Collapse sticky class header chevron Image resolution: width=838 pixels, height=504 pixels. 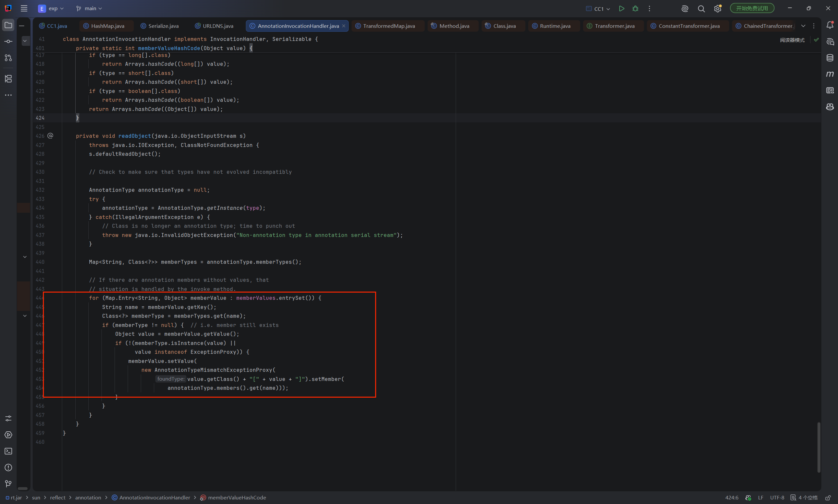(x=25, y=41)
